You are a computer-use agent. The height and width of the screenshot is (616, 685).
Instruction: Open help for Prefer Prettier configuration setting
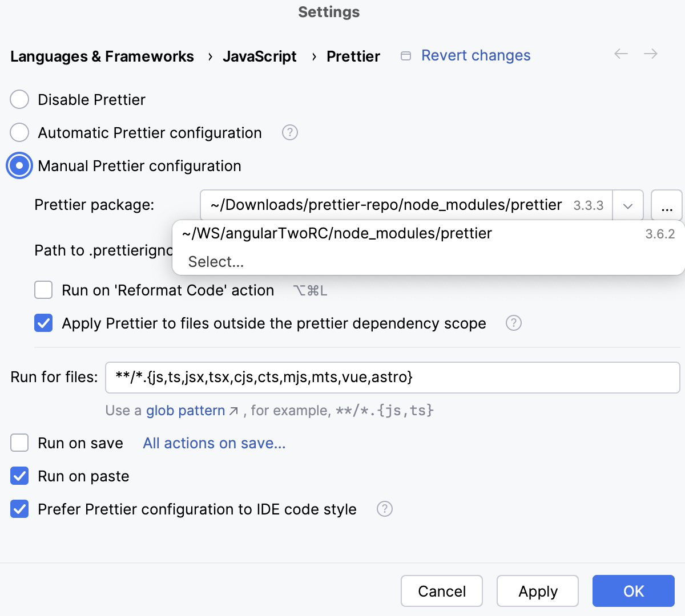(384, 509)
